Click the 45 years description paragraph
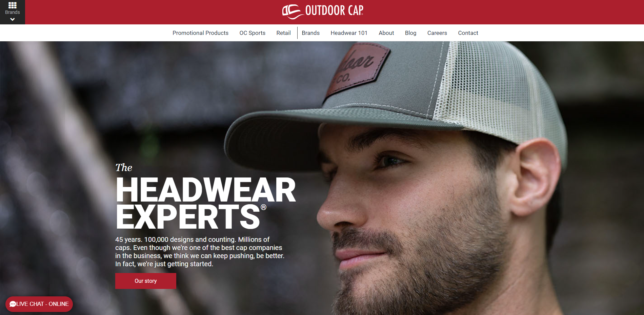 click(200, 252)
